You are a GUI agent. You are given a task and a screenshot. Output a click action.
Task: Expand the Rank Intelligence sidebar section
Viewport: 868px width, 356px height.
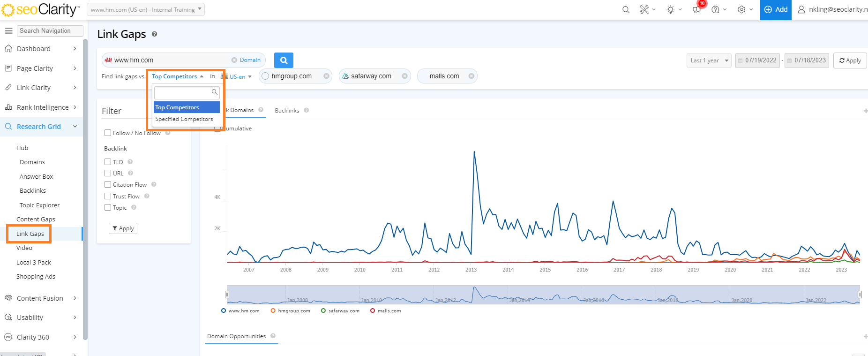tap(41, 107)
